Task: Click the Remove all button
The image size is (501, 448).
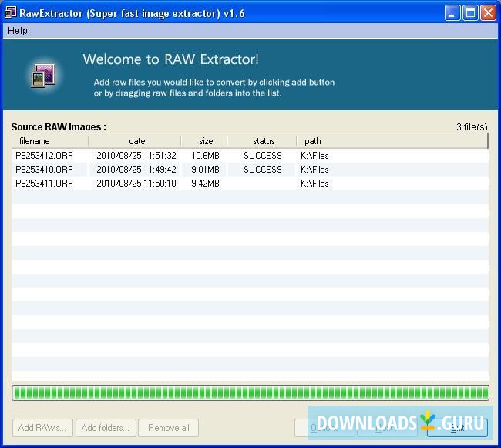Action: point(168,428)
